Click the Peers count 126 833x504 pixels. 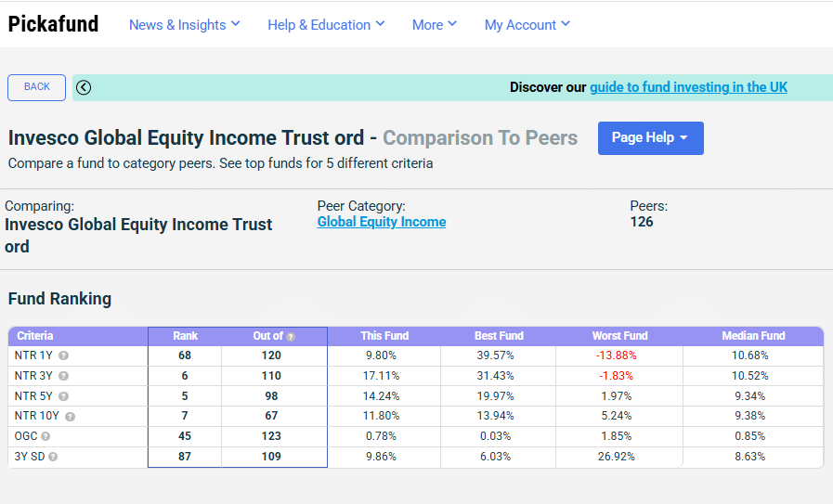coord(642,222)
